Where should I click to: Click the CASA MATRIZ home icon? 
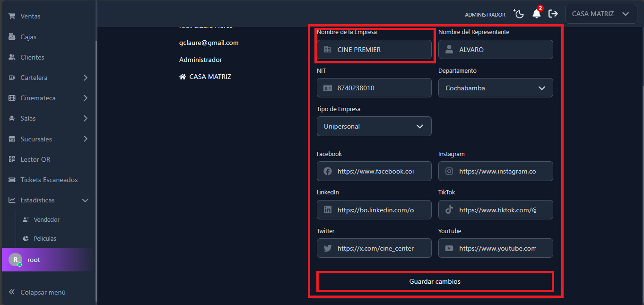point(183,77)
